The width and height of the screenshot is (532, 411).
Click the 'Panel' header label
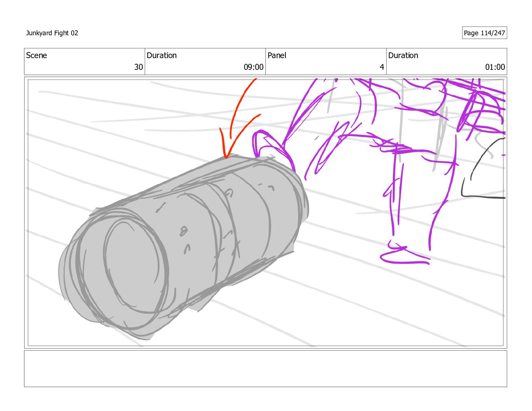(277, 55)
